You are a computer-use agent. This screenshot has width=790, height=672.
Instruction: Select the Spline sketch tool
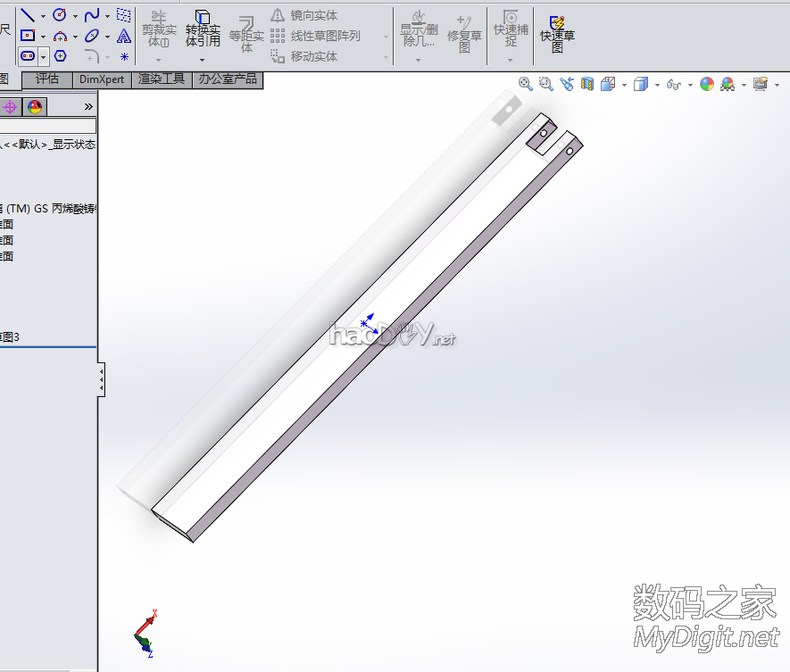[91, 15]
